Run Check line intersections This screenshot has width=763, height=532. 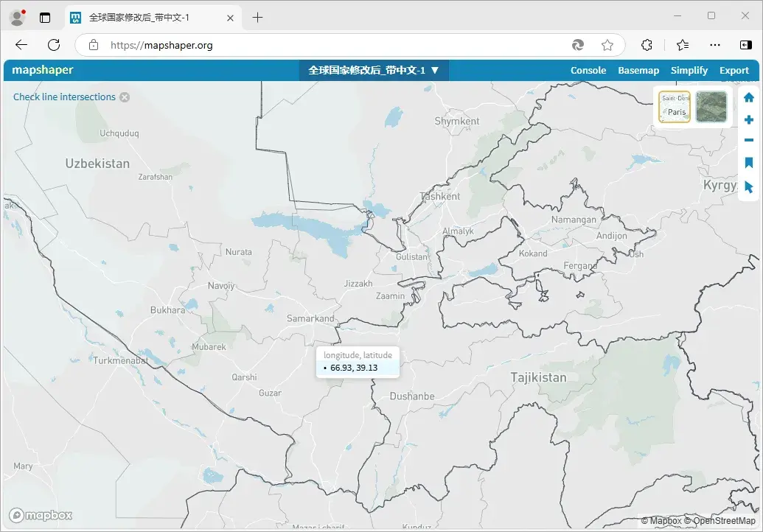(x=64, y=97)
